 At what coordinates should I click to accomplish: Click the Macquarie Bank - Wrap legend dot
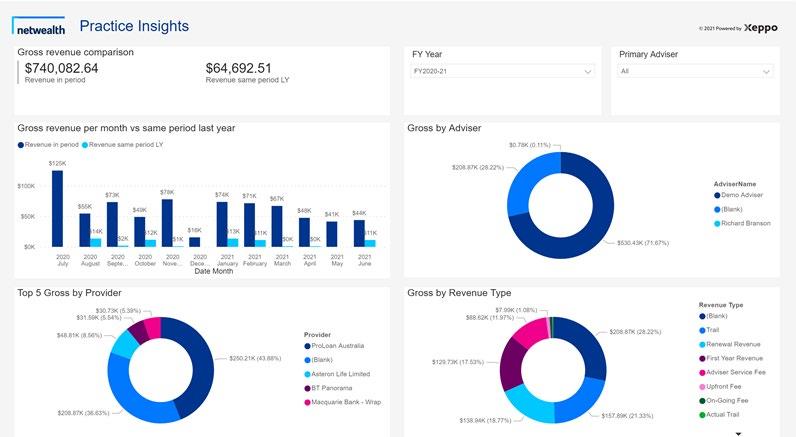coord(307,402)
